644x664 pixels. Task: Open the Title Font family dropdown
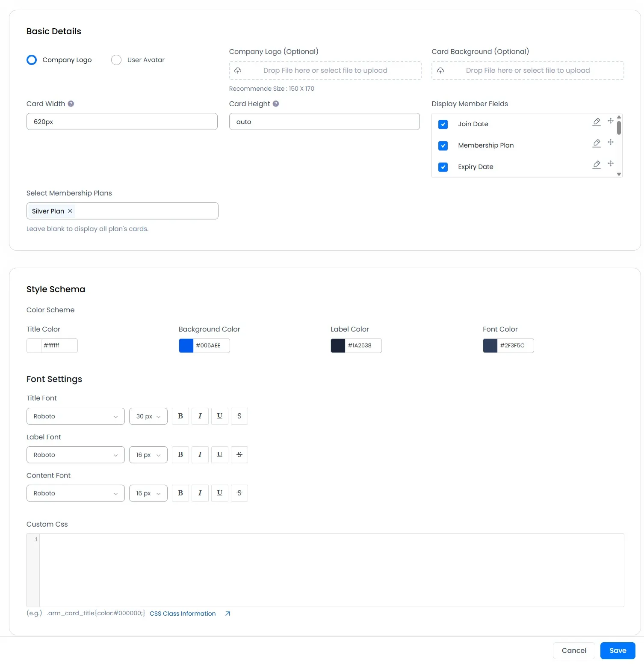tap(75, 416)
